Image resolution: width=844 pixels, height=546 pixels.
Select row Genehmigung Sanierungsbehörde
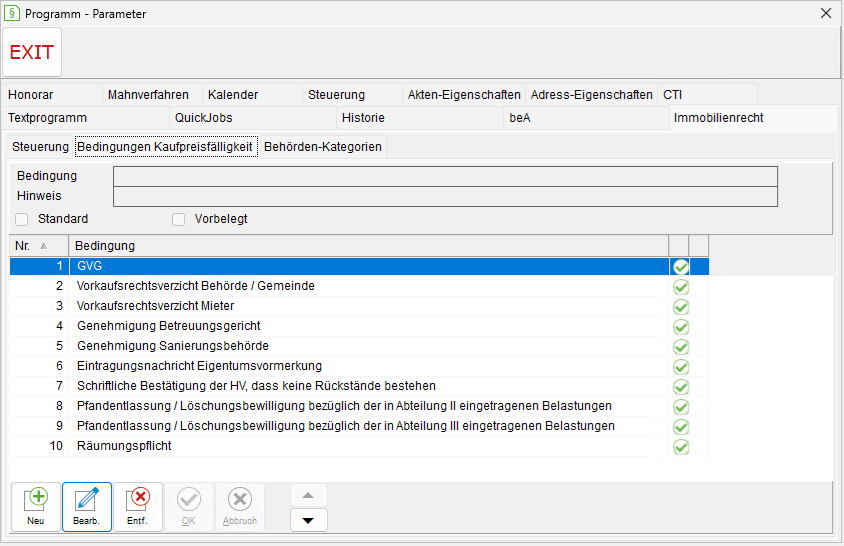tap(359, 346)
